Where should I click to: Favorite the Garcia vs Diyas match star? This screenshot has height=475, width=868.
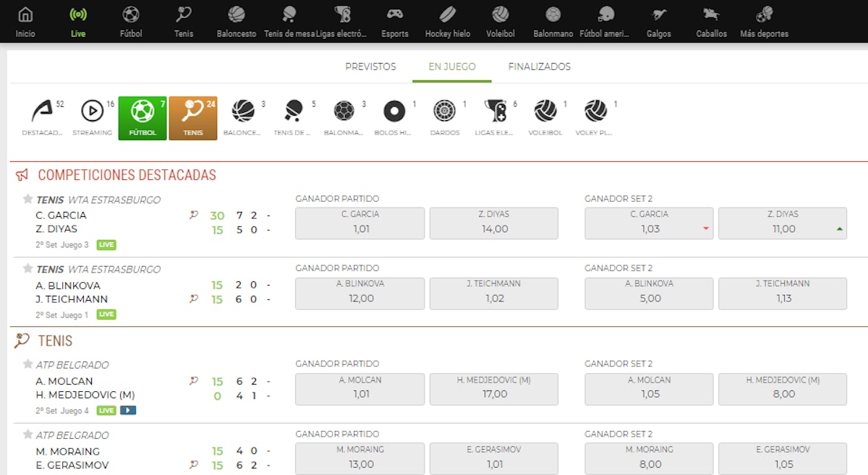[x=27, y=199]
